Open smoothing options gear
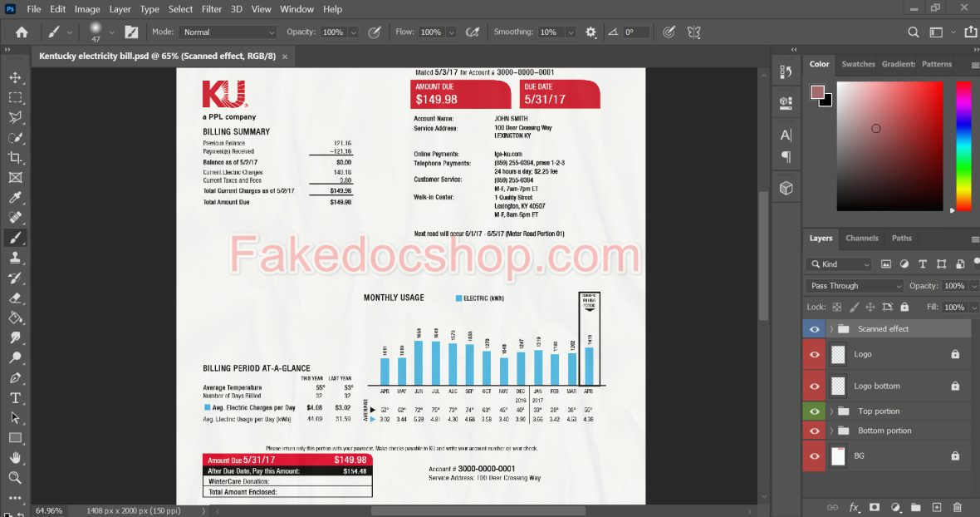Image resolution: width=980 pixels, height=517 pixels. tap(590, 32)
